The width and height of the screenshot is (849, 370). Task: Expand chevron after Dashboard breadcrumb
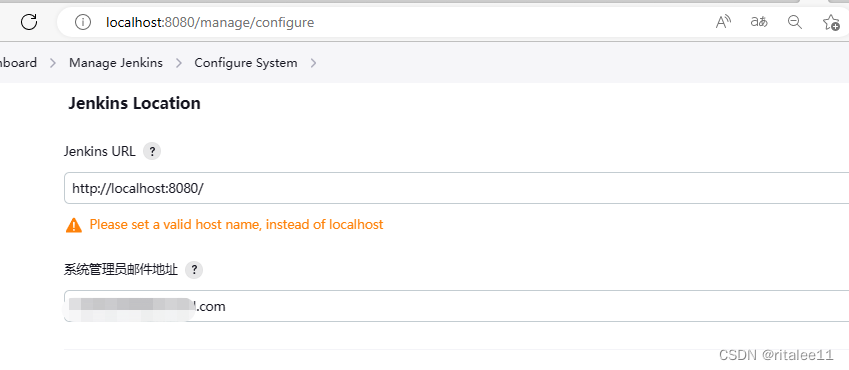click(x=53, y=63)
